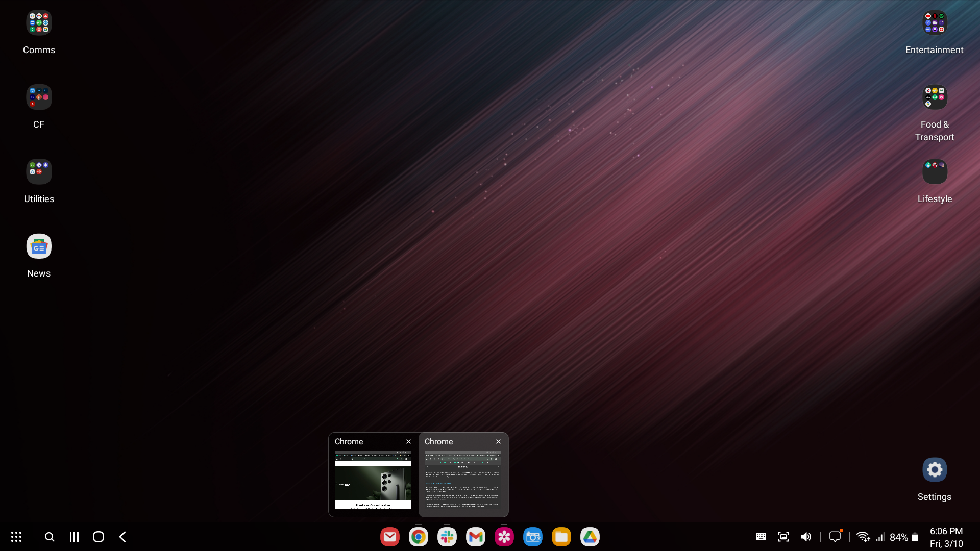Open the Food & Transport folder
The width and height of the screenshot is (980, 551).
click(x=935, y=97)
